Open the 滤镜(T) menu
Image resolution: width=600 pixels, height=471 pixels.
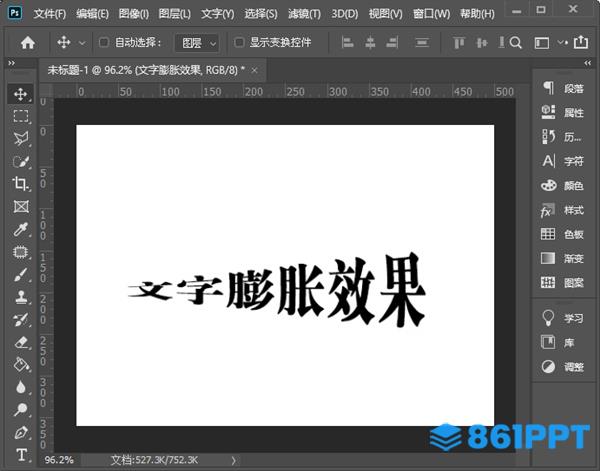point(304,14)
